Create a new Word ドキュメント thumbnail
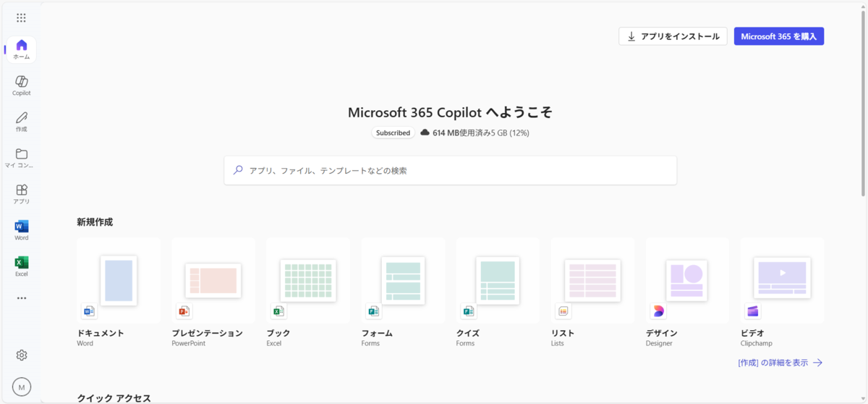Screen dimensions: 868x404 pyautogui.click(x=119, y=280)
